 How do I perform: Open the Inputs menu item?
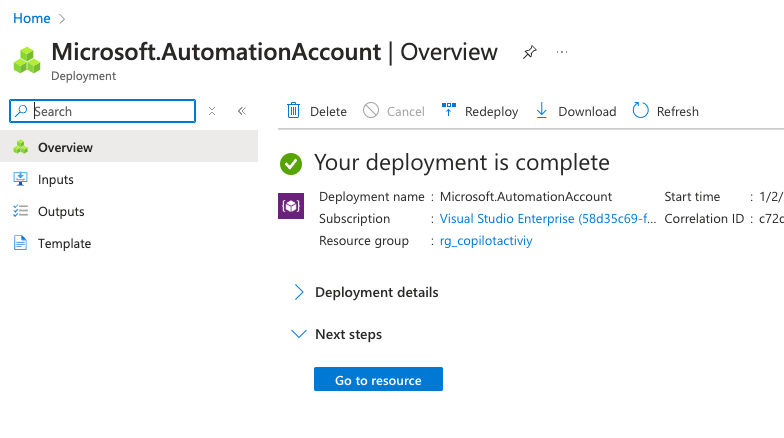56,179
